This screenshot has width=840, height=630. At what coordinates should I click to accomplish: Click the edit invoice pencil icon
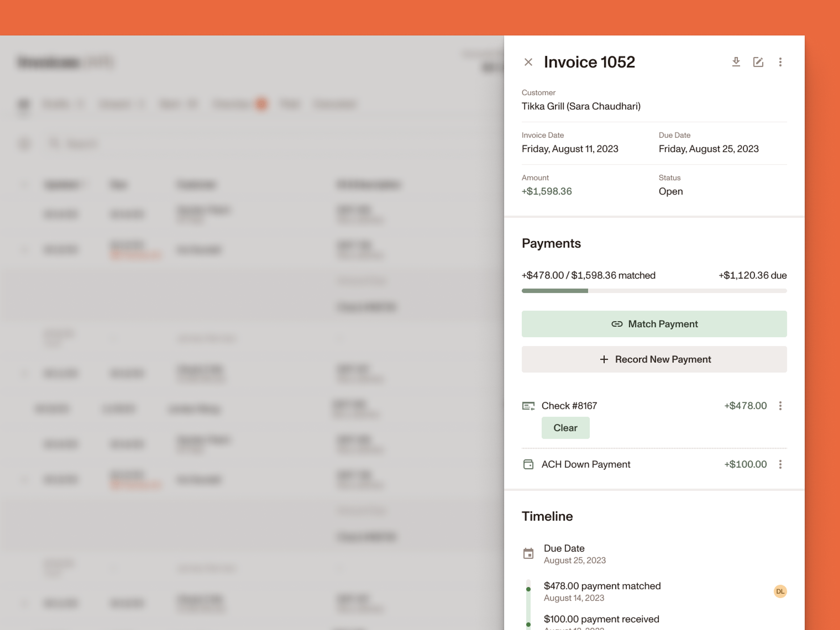tap(758, 62)
